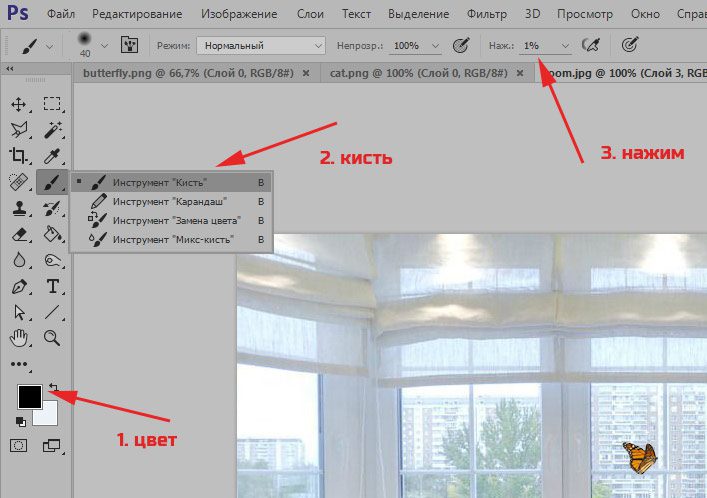Select the History Brush tool

pos(52,208)
